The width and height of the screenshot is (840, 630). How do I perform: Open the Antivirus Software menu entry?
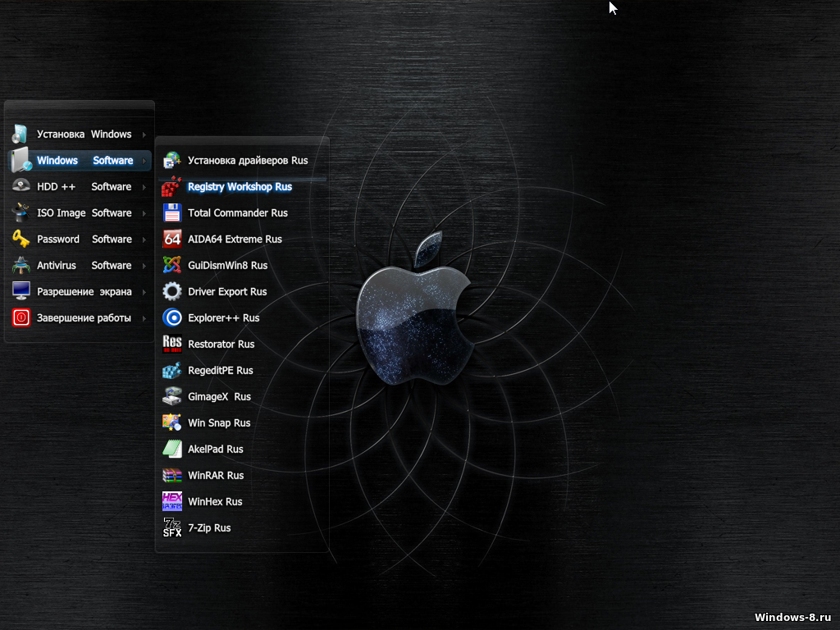click(80, 265)
